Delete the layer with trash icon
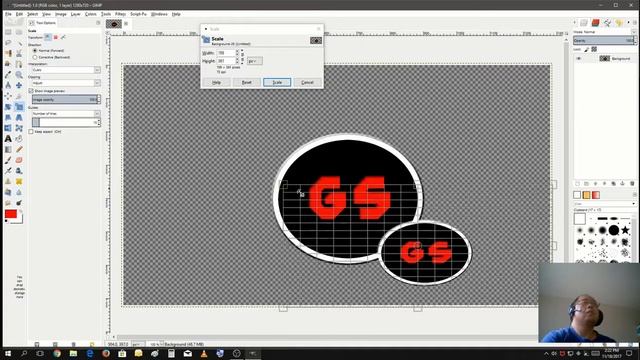Screen dimensions: 640x360 pos(632,184)
